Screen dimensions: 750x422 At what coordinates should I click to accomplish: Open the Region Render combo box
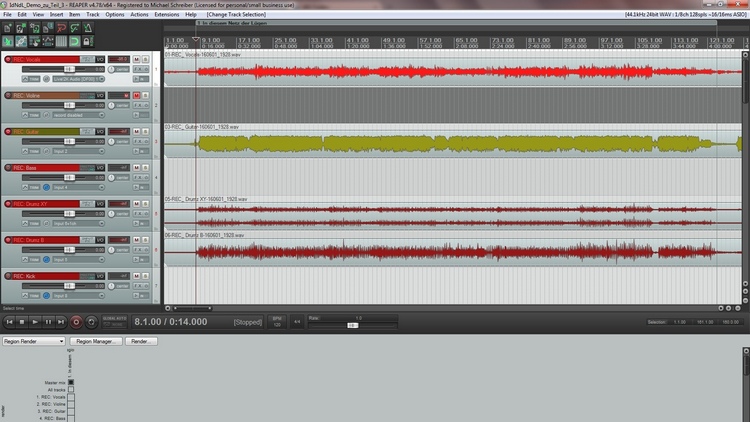pos(33,341)
